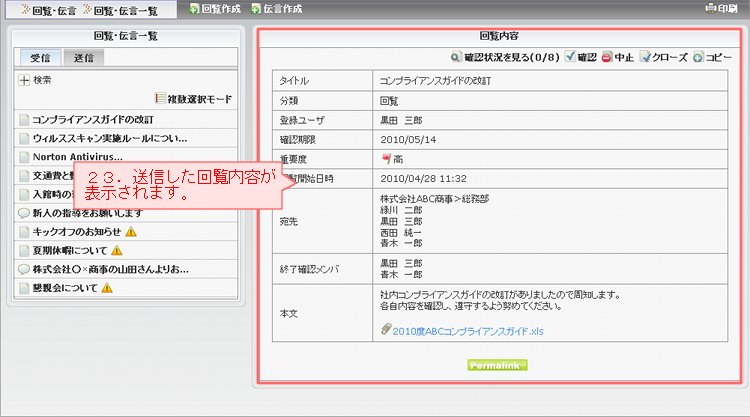Click document icon beside 夏期休暇について
The width and height of the screenshot is (750, 417).
24,251
